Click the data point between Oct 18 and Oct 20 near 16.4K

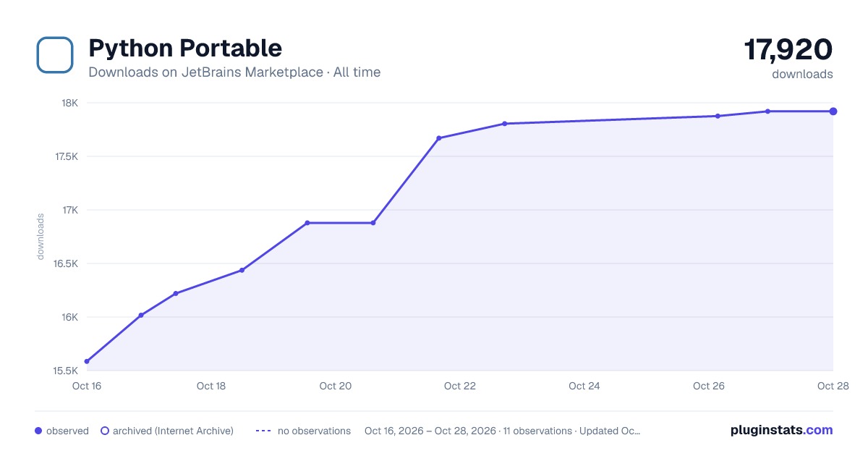point(242,270)
